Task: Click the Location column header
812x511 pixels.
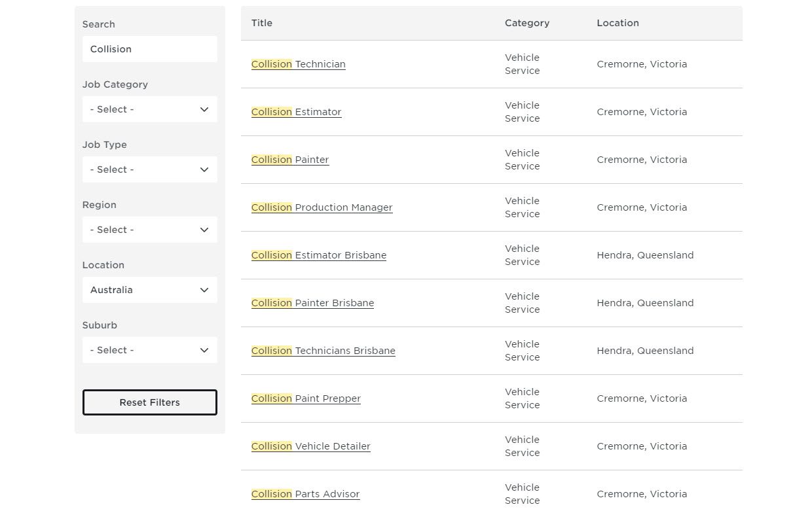Action: pyautogui.click(x=618, y=23)
